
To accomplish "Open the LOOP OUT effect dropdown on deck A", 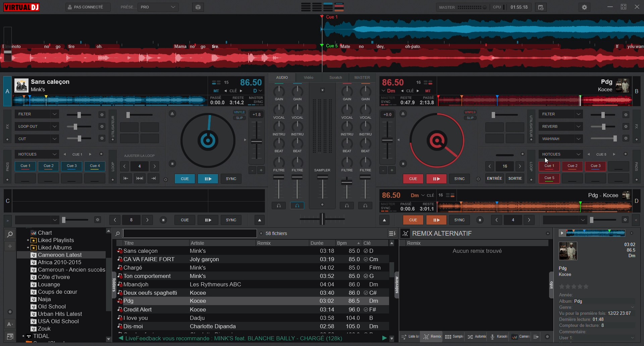I will coord(37,127).
